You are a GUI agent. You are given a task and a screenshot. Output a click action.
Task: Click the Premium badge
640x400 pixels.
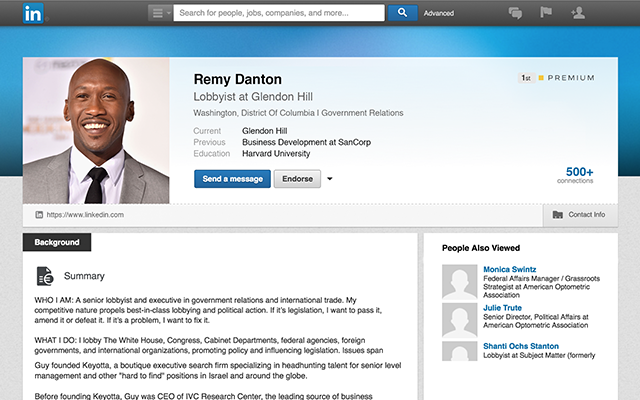click(x=567, y=78)
